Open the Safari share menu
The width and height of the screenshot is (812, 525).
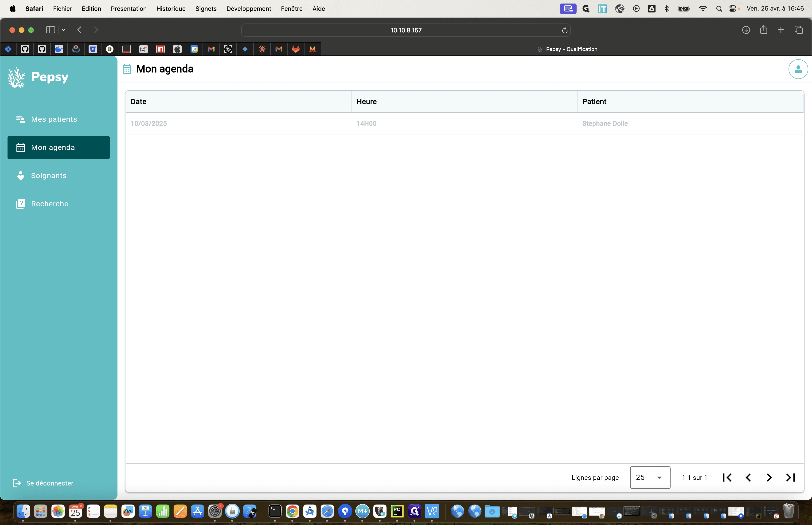763,30
